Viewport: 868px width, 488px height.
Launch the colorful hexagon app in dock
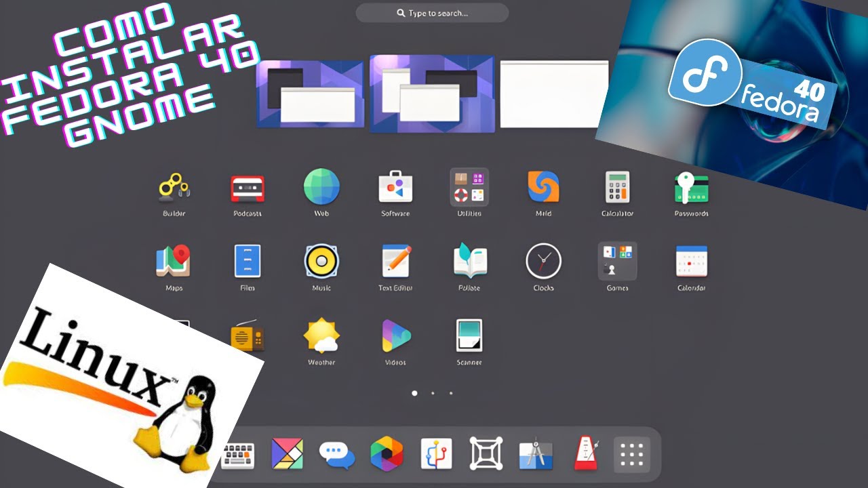coord(387,454)
